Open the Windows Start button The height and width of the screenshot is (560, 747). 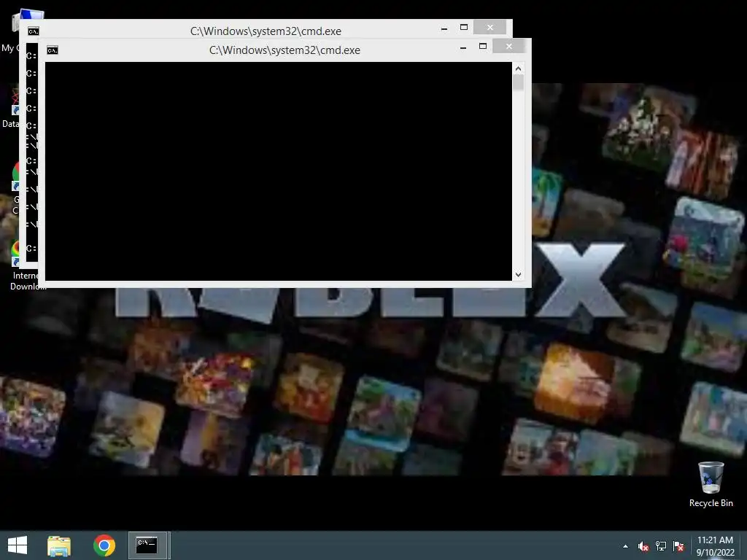(x=18, y=545)
